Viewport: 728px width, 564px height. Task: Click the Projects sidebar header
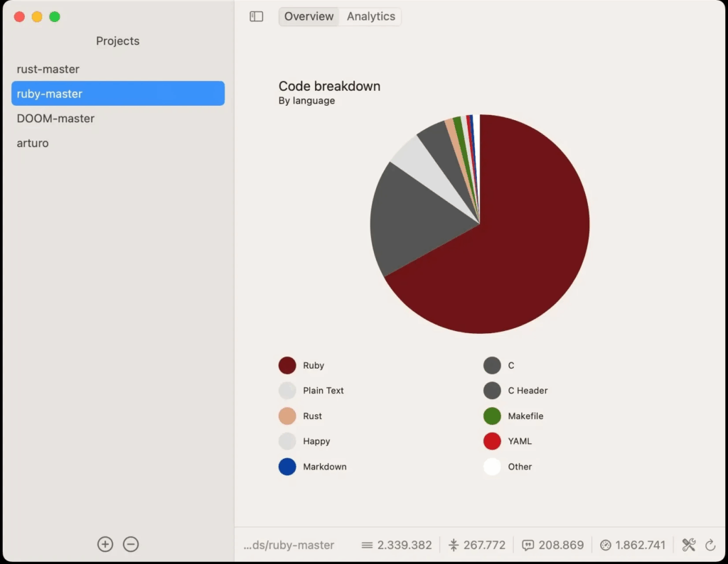tap(117, 40)
